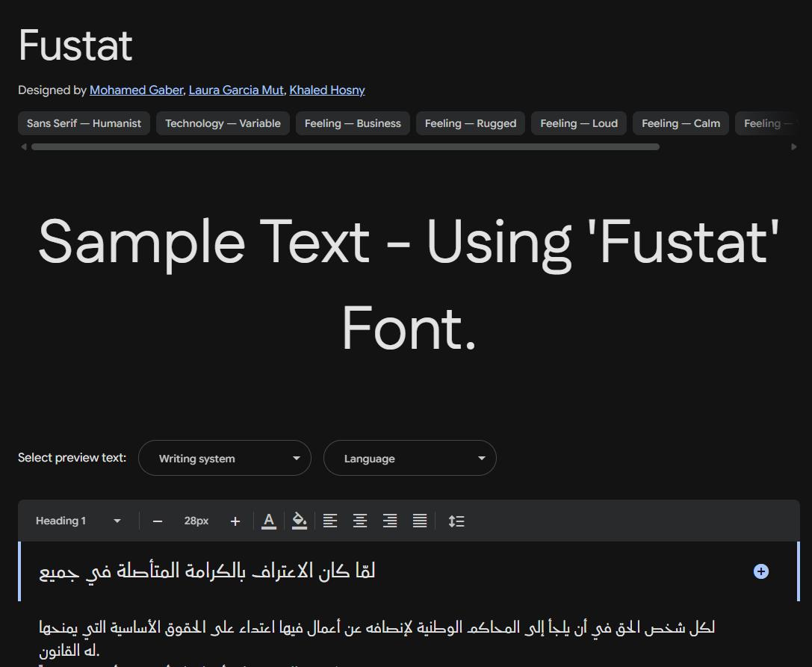812x667 pixels.
Task: Align text left
Action: [330, 521]
